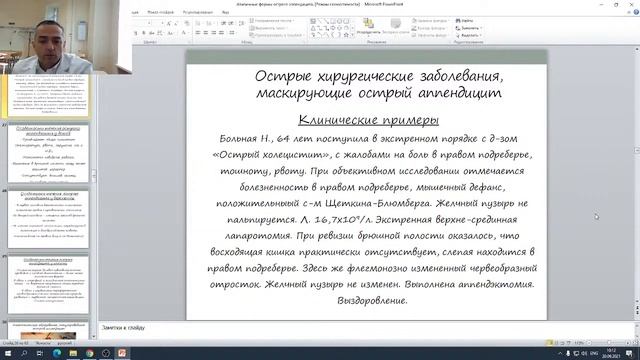Screen dimensions: 640x360
Task: Open Windows Start menu
Action: coord(8,353)
